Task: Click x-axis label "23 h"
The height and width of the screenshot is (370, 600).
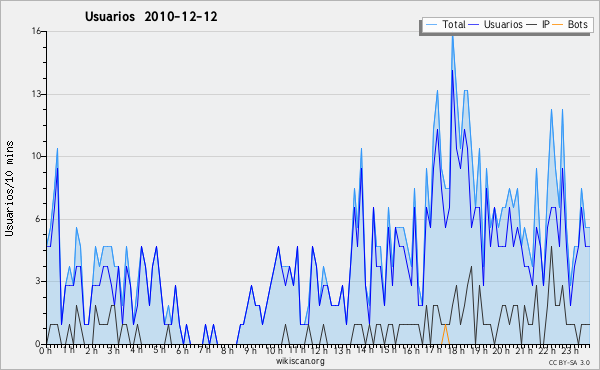Action: click(570, 350)
